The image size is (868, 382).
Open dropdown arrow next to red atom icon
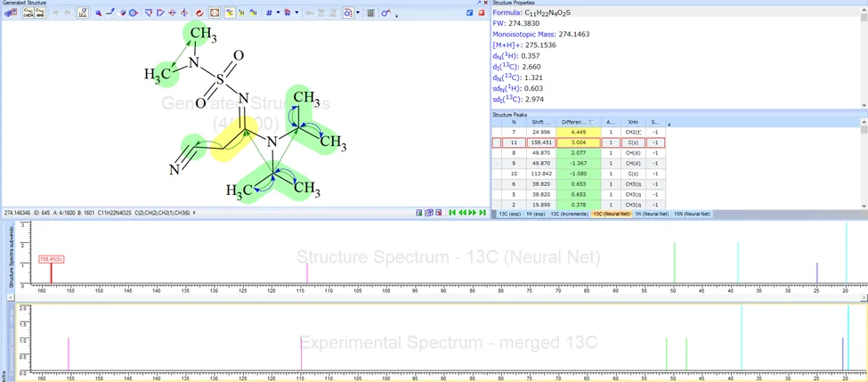(x=296, y=12)
